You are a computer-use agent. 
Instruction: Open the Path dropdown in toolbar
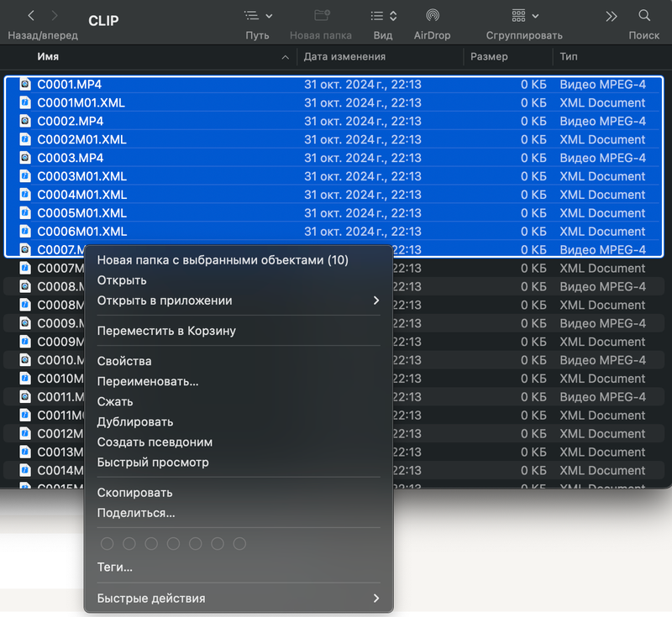(x=258, y=16)
